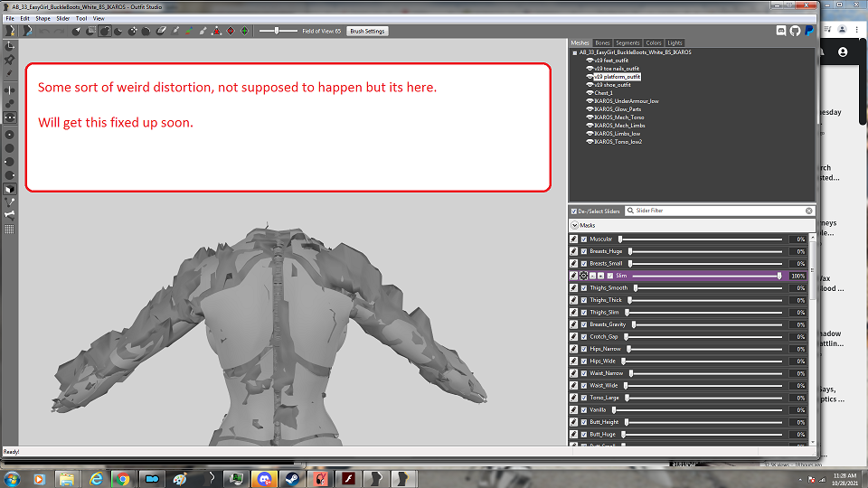Switch to the Colors tab
868x488 pixels.
coord(653,42)
